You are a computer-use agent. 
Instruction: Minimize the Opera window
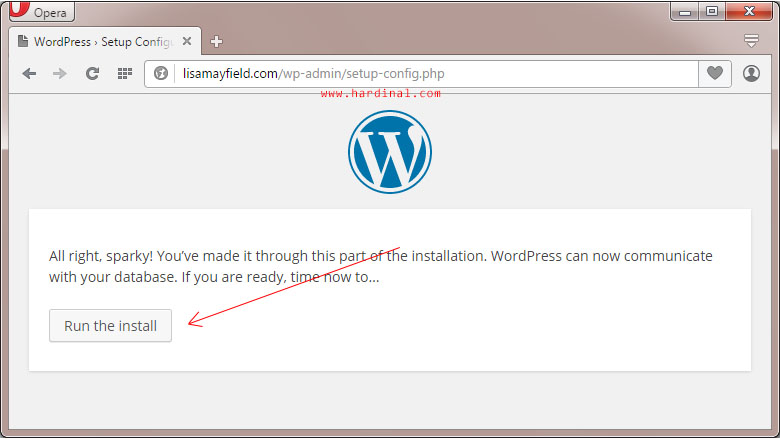685,11
